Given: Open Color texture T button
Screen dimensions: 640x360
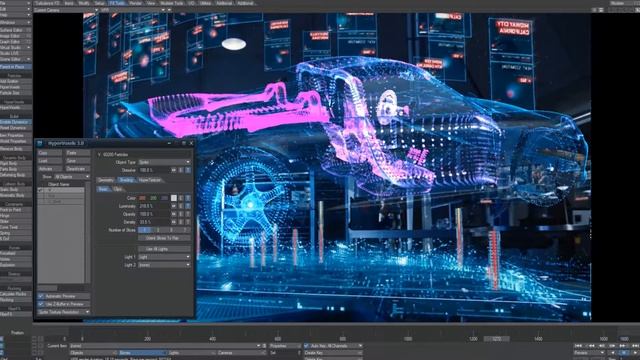Looking at the screenshot, I should pyautogui.click(x=188, y=198).
